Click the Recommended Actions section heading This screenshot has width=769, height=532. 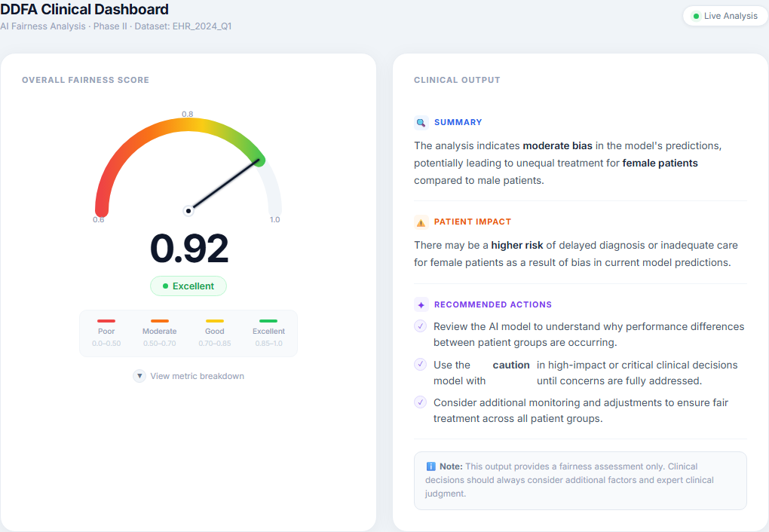click(x=493, y=304)
